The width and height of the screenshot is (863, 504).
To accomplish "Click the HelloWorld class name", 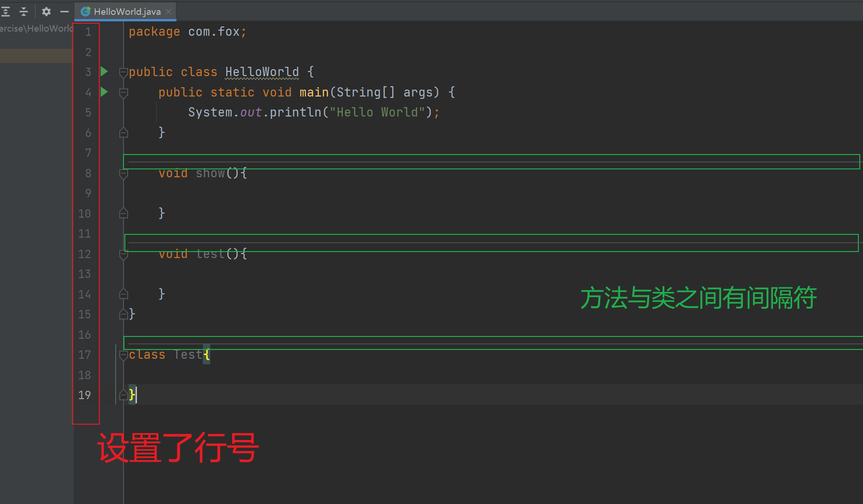I will coord(262,72).
